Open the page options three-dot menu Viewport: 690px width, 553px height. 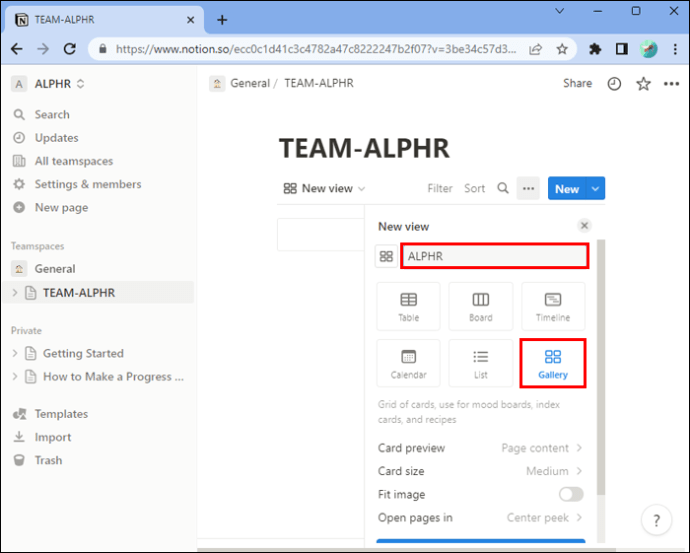point(672,84)
